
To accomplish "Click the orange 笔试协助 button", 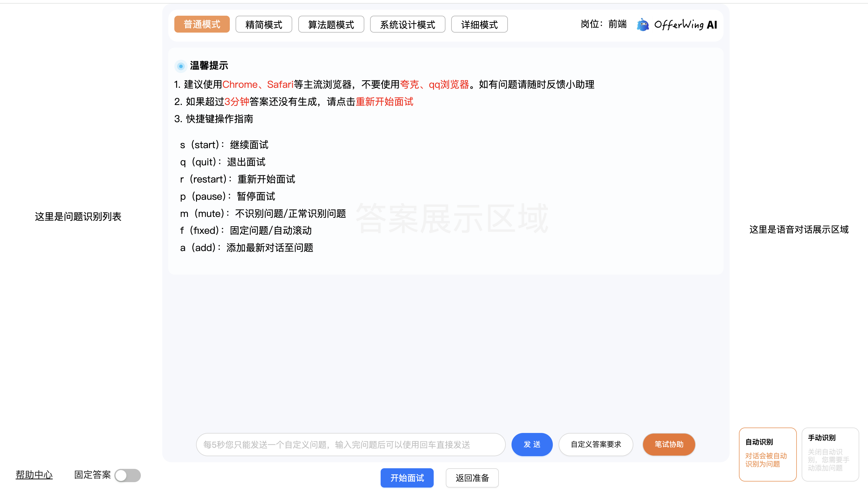I will pos(668,444).
